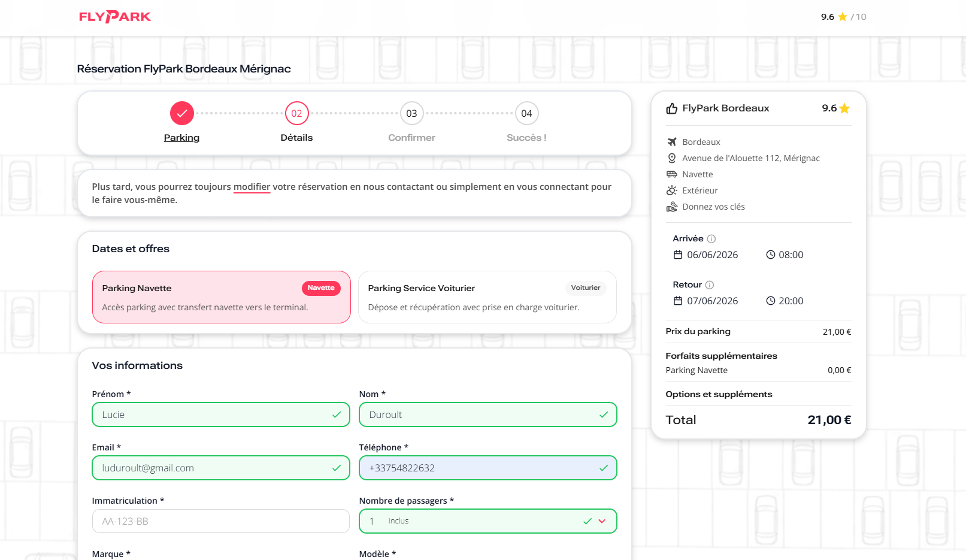This screenshot has width=966, height=560.
Task: Open the Nombre de passagers dropdown
Action: (487, 521)
